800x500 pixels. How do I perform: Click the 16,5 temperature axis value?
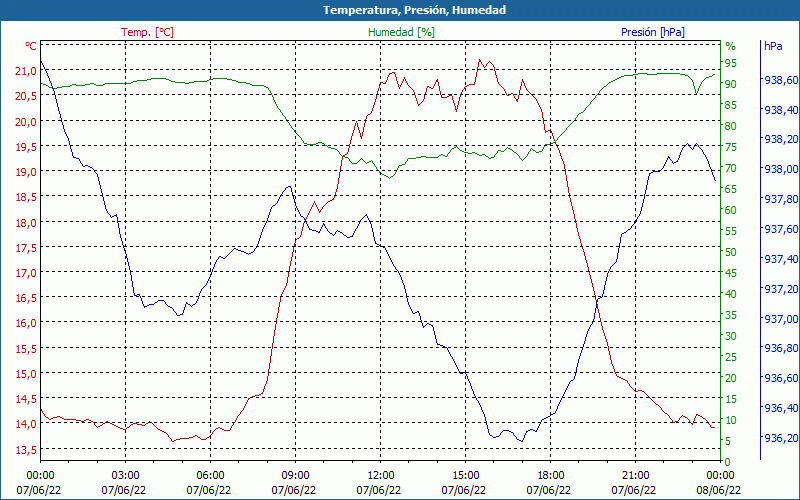click(x=26, y=298)
